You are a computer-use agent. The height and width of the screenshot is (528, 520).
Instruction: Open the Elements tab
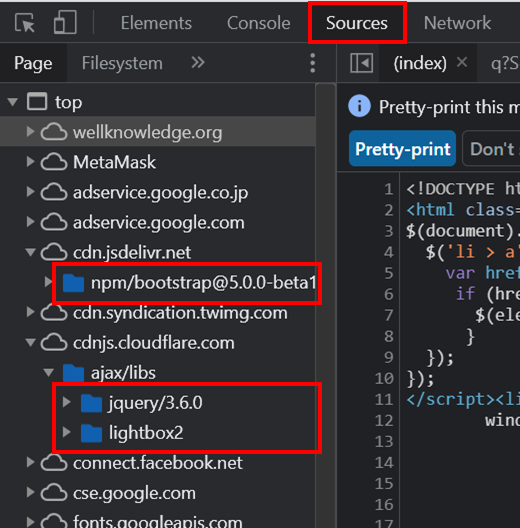pyautogui.click(x=156, y=23)
